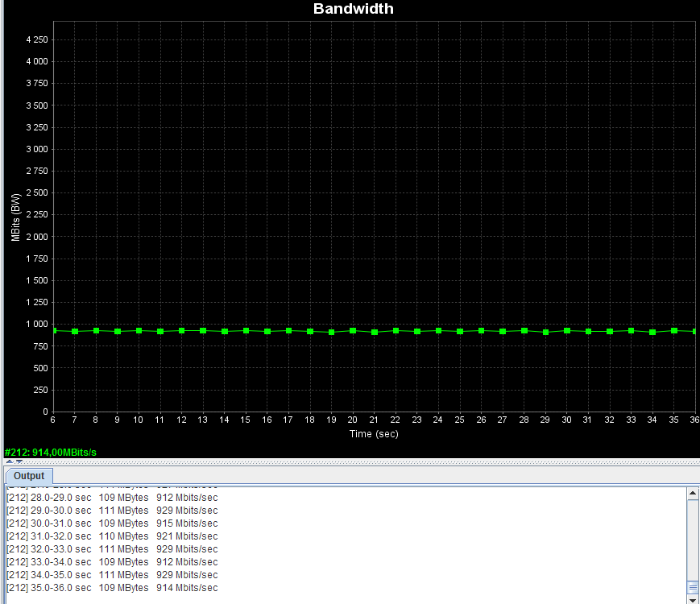Click the 1 000 value on the Y axis

(36, 324)
